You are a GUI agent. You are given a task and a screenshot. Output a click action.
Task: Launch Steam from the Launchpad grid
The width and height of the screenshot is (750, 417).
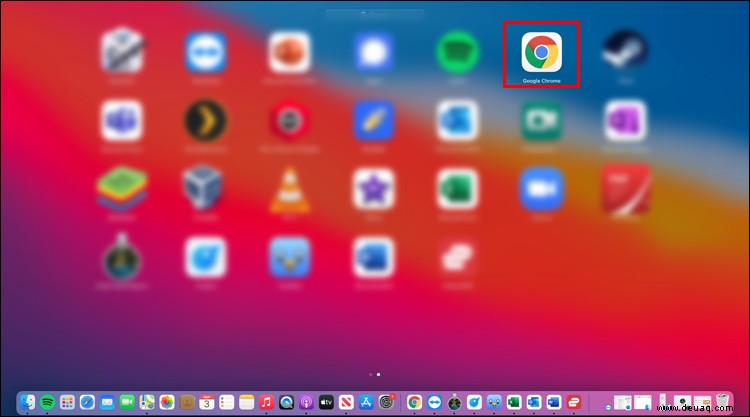click(x=625, y=52)
